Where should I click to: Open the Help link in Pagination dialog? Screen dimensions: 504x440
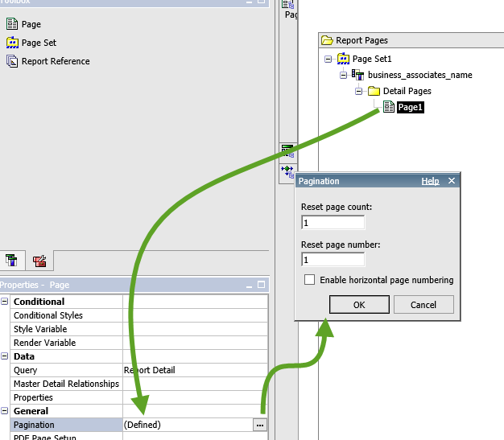[x=430, y=181]
